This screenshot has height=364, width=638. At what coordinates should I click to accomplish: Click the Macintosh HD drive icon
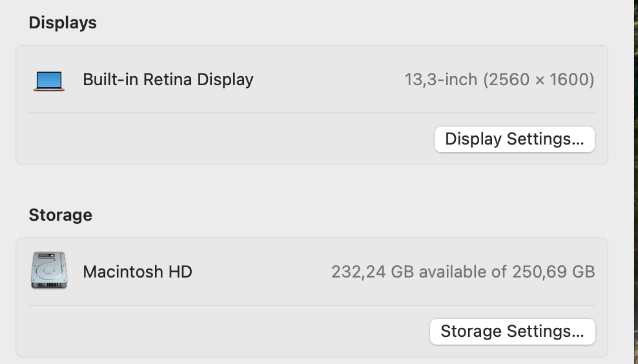[48, 270]
